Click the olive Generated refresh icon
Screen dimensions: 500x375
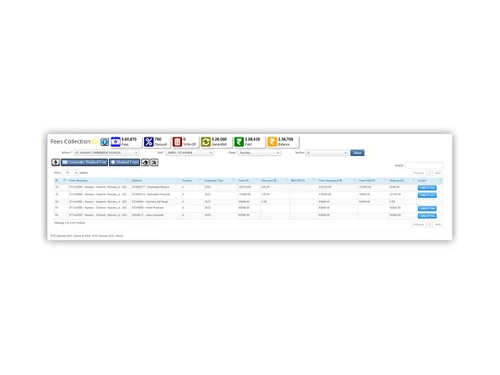coord(206,142)
